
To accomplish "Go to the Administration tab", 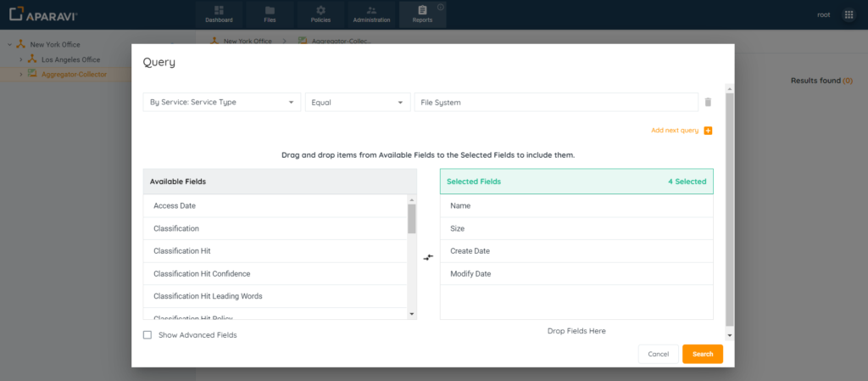I will coord(371,14).
